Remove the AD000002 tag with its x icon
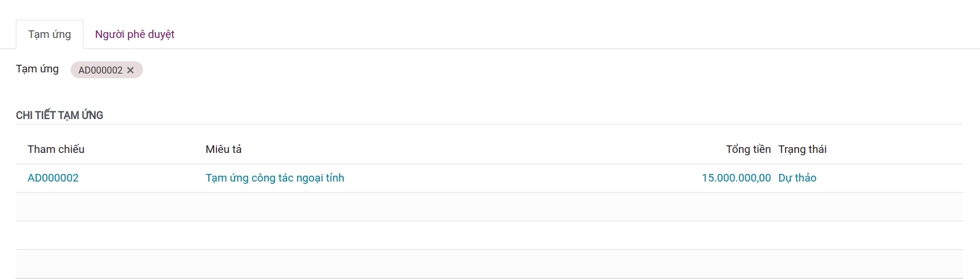980x279 pixels. [130, 70]
